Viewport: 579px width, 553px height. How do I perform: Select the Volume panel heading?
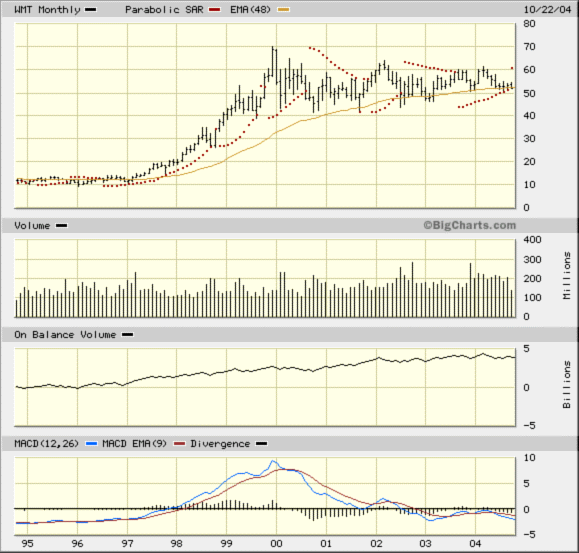click(32, 226)
